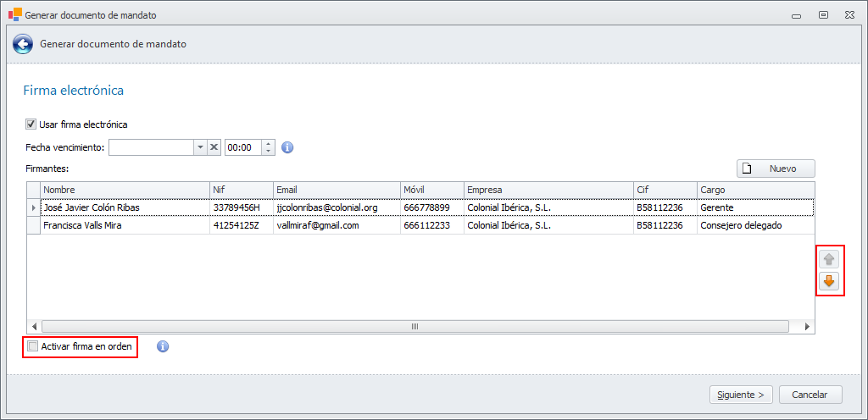The width and height of the screenshot is (868, 420).
Task: Click email vallmiraf@gmail.com
Action: tap(337, 225)
